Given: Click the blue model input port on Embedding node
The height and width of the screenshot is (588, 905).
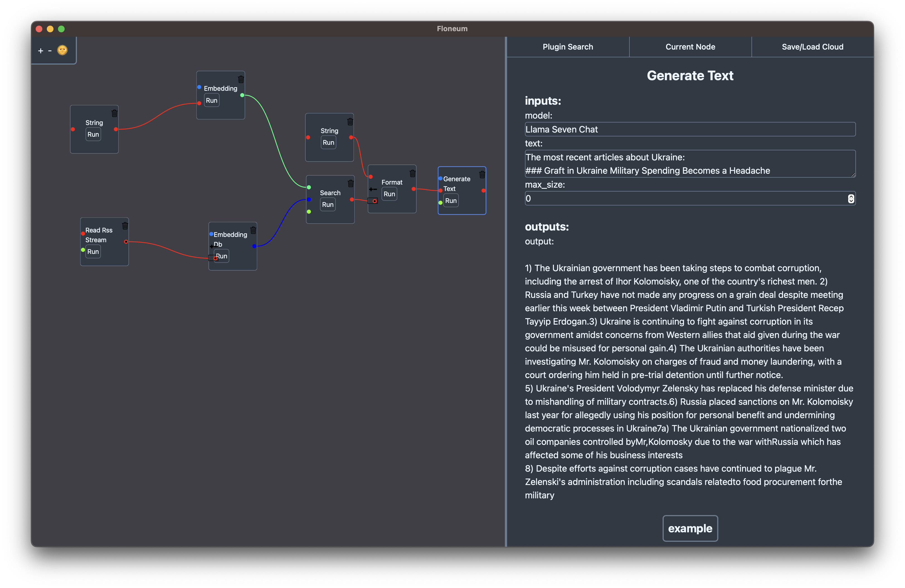Looking at the screenshot, I should (199, 87).
